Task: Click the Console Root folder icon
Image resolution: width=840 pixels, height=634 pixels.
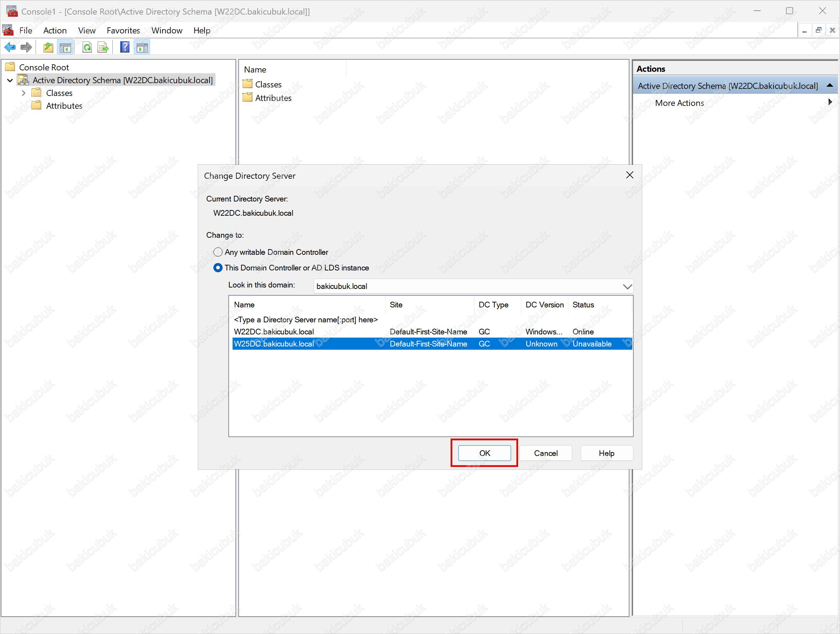Action: click(10, 67)
